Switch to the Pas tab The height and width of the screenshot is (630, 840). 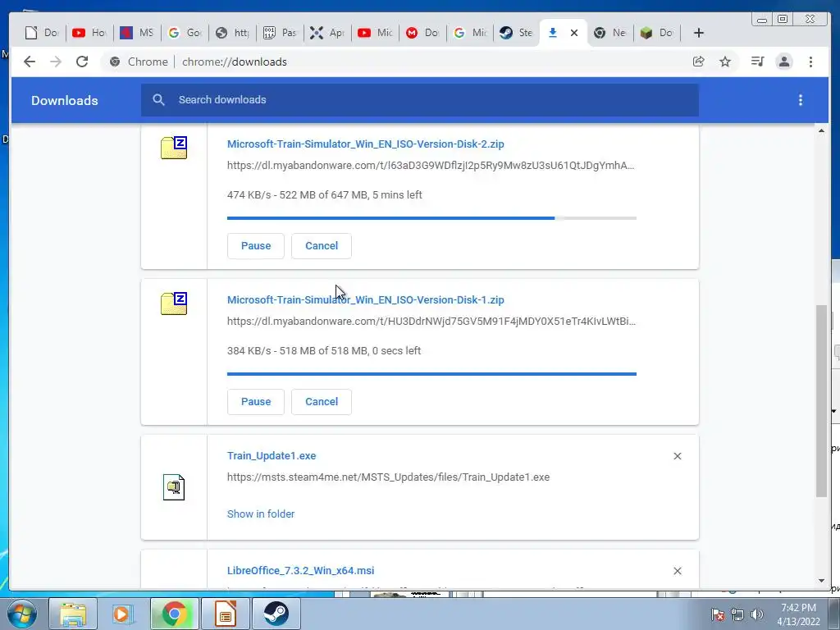coord(280,33)
